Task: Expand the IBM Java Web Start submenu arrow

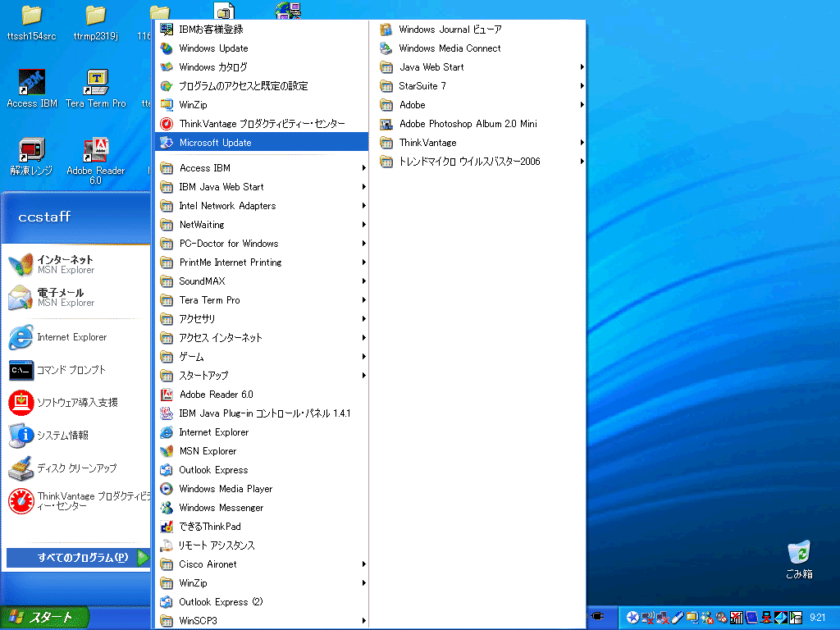Action: pos(363,187)
